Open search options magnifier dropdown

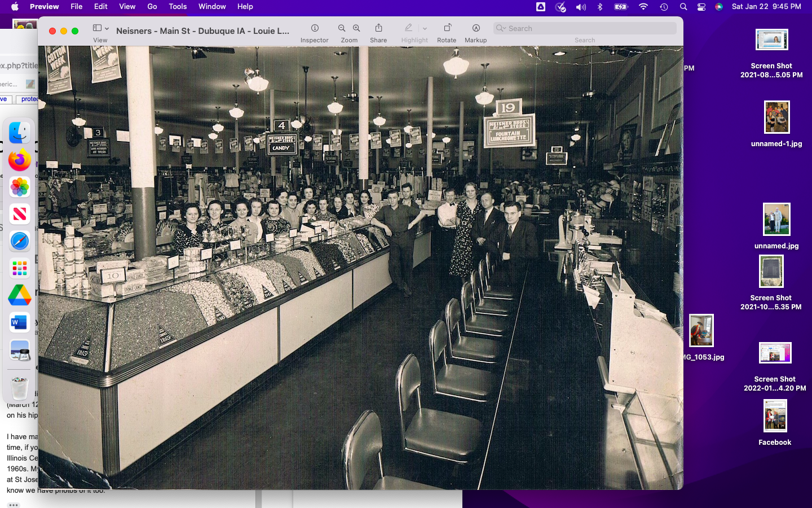click(501, 28)
